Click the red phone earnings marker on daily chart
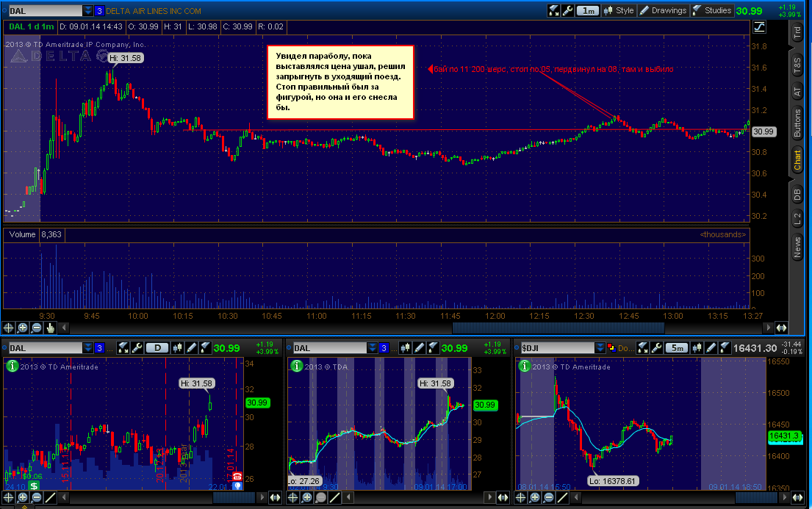812x509 pixels. [237, 477]
